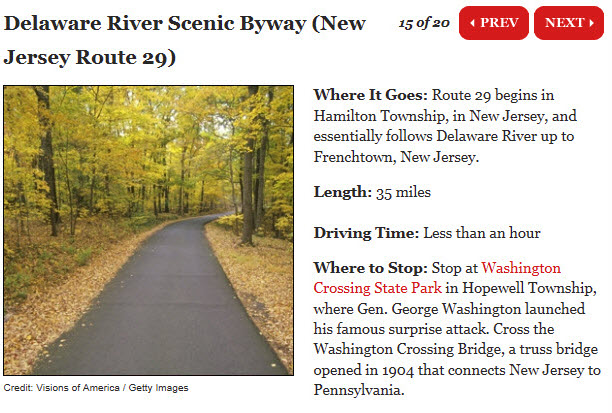Click the Where to Stop label
The height and width of the screenshot is (413, 612).
pyautogui.click(x=371, y=268)
